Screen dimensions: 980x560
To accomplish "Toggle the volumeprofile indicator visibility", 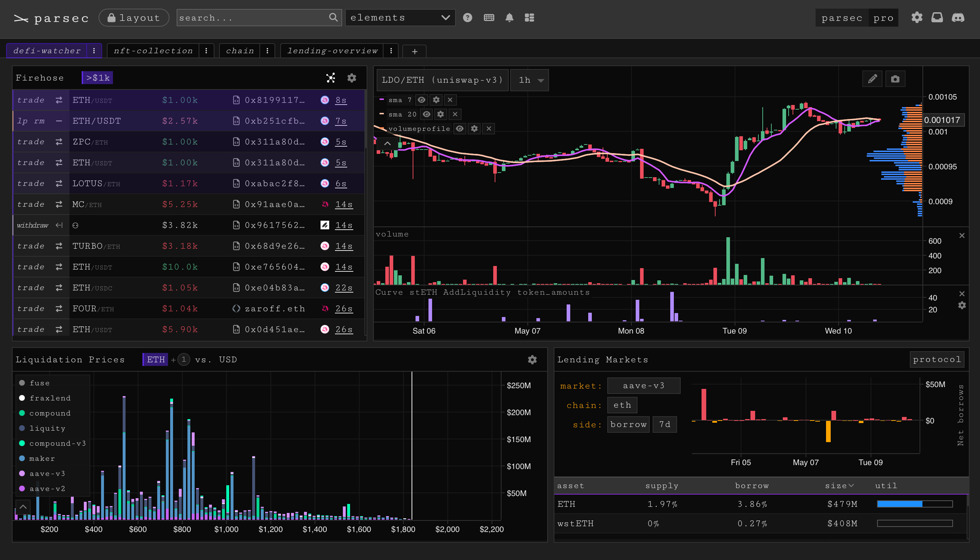I will (459, 128).
